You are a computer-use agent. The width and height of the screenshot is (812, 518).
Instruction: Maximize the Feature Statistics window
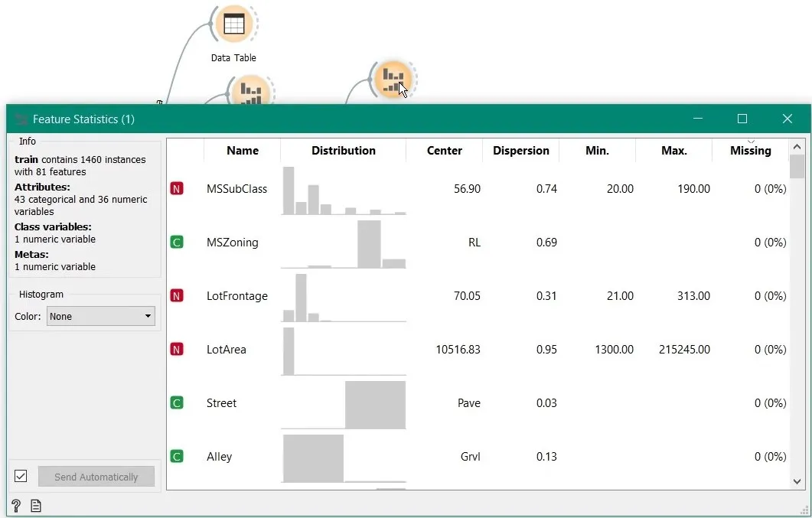click(742, 119)
